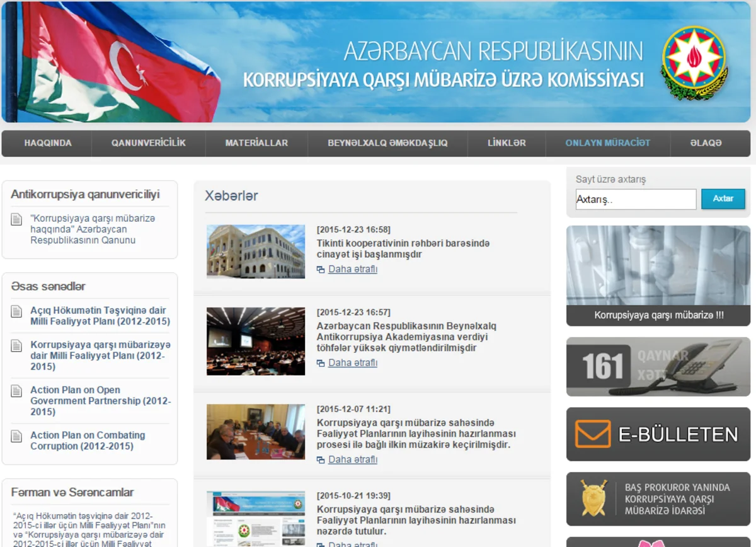Open headline layihəsinin hazırlanması nəzərdə tutulur
Screen dimensions: 756x547
(x=416, y=520)
